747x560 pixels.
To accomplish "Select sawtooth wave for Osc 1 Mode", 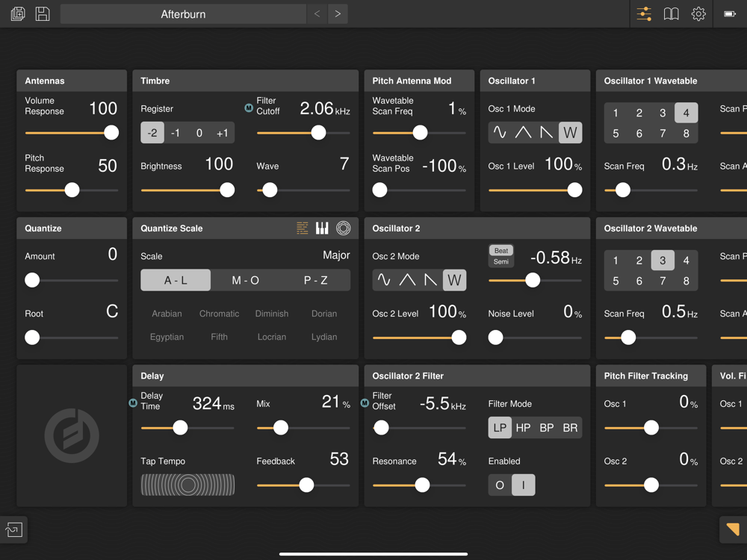I will pos(547,132).
